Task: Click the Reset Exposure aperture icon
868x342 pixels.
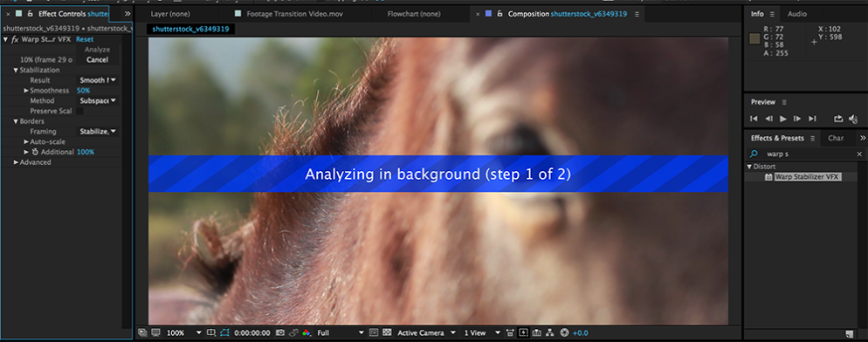Action: tap(564, 332)
